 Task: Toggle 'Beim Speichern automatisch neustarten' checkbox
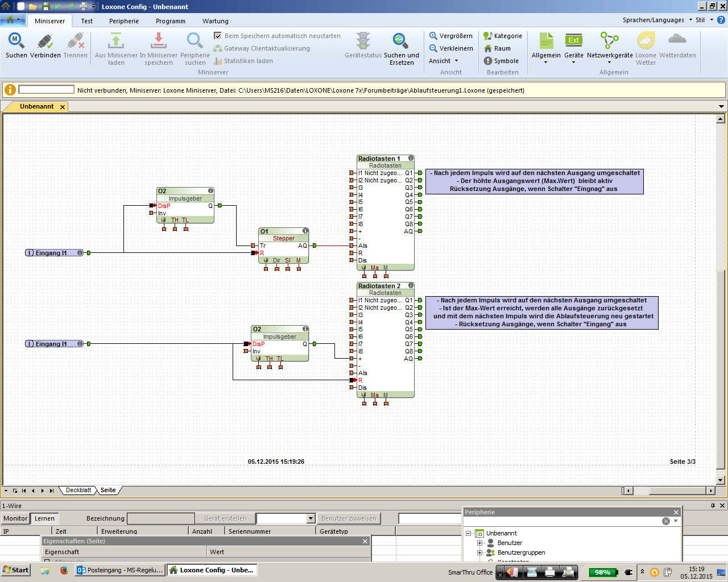[217, 36]
